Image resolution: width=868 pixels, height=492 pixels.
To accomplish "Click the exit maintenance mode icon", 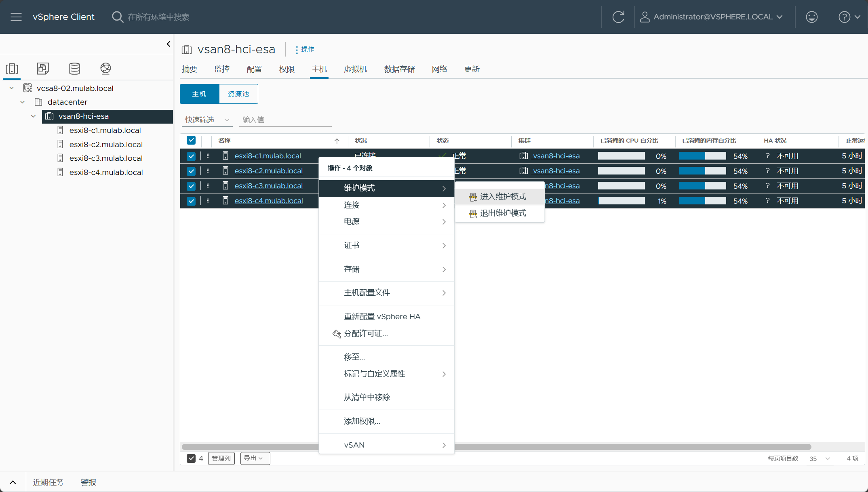I will [x=473, y=213].
